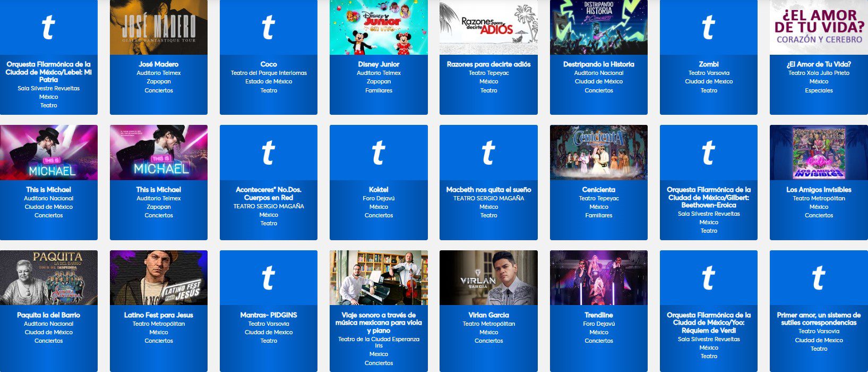868x372 pixels.
Task: Open the "José Madero" event title link
Action: (x=159, y=64)
